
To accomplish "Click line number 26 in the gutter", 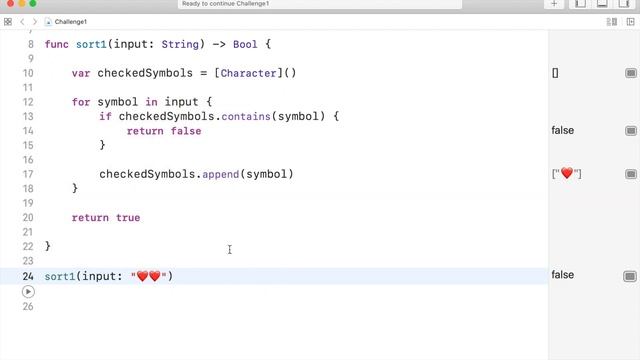I will click(x=28, y=307).
